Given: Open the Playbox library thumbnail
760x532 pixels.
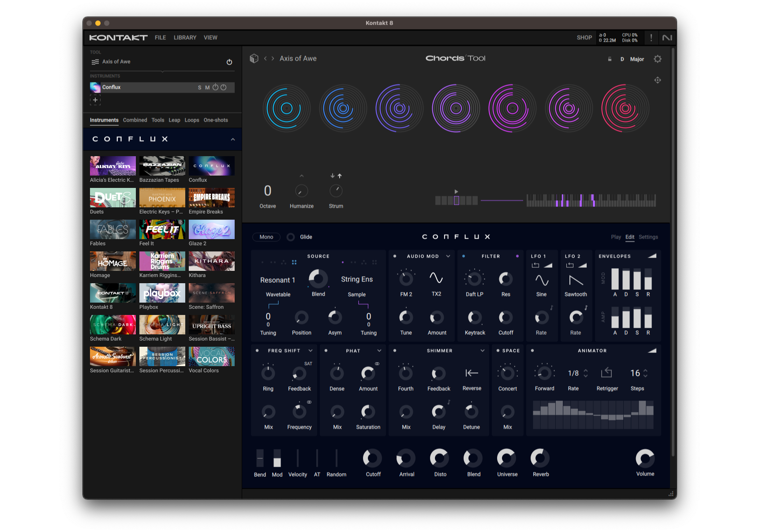Looking at the screenshot, I should coord(162,293).
